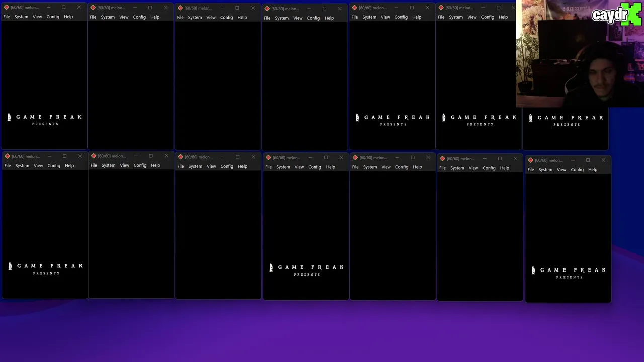Open View menu in top-row first melonDS window
Screen dimensions: 644x362
point(37,17)
